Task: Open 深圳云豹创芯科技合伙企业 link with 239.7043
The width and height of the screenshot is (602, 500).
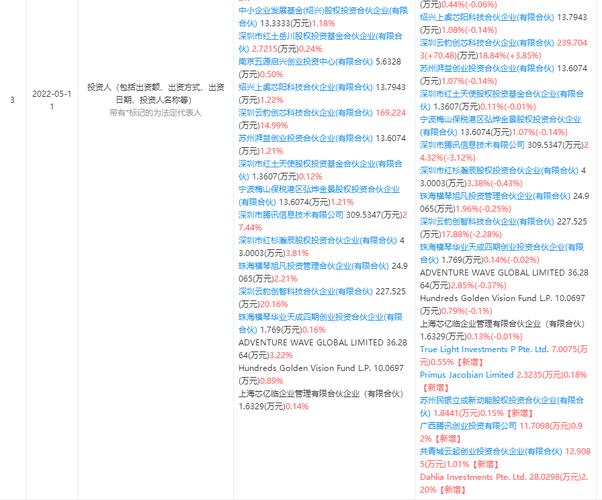Action: [x=487, y=43]
